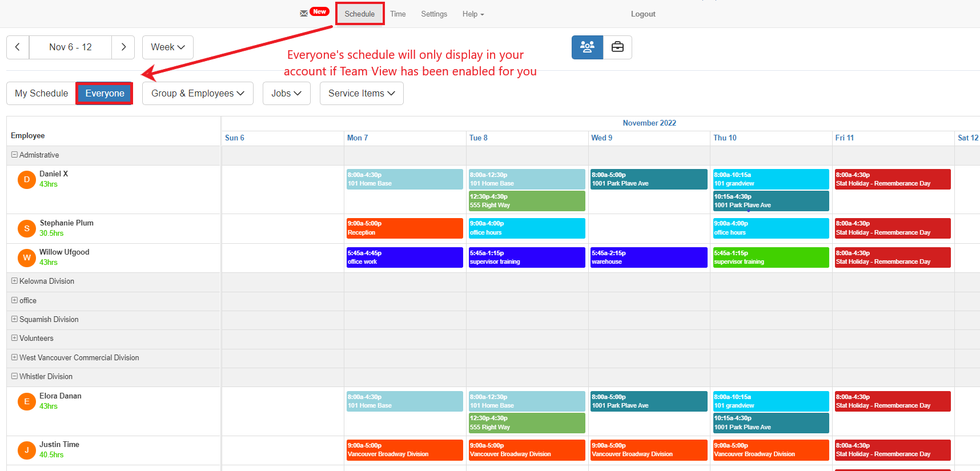Open the Time tab
The image size is (980, 471).
[398, 14]
